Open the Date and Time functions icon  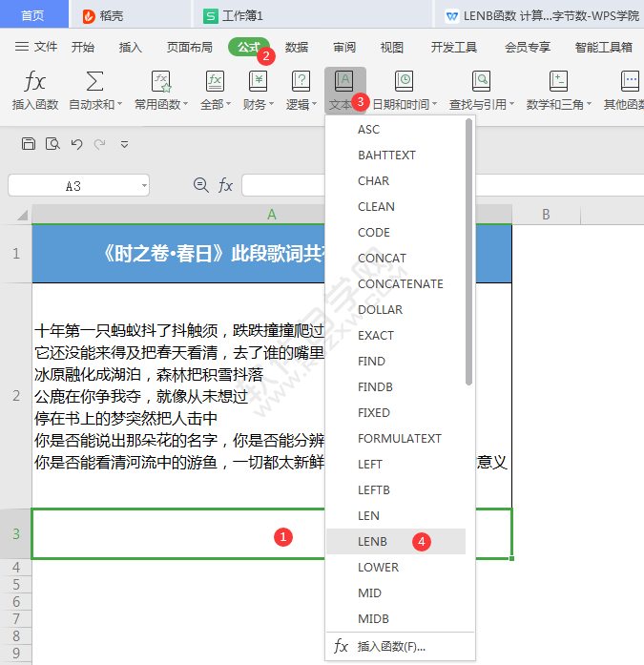pos(404,81)
